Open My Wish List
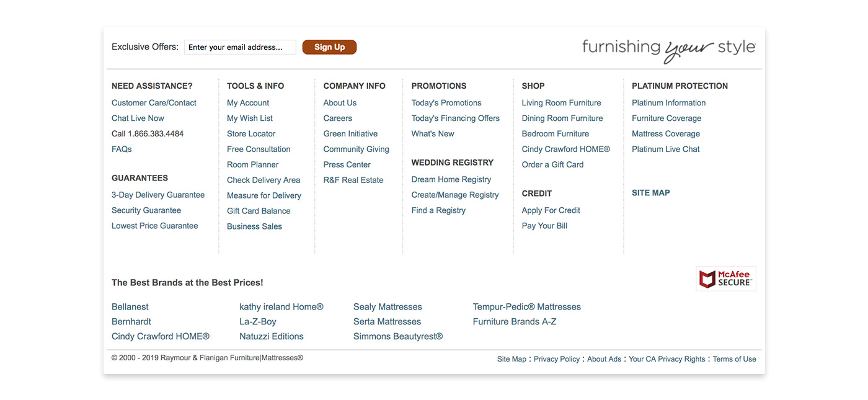868x400 pixels. point(250,118)
